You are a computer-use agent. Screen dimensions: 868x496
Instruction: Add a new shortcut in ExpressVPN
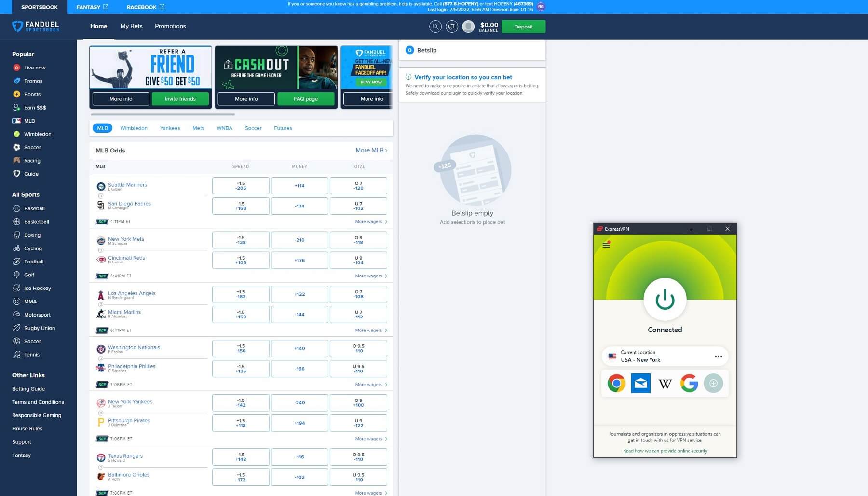point(713,384)
